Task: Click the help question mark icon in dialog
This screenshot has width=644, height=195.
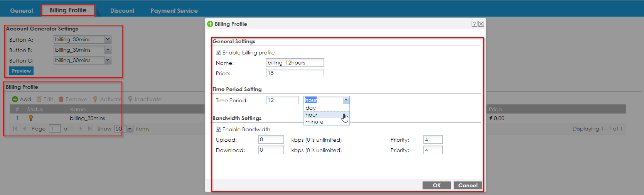Action: [474, 24]
